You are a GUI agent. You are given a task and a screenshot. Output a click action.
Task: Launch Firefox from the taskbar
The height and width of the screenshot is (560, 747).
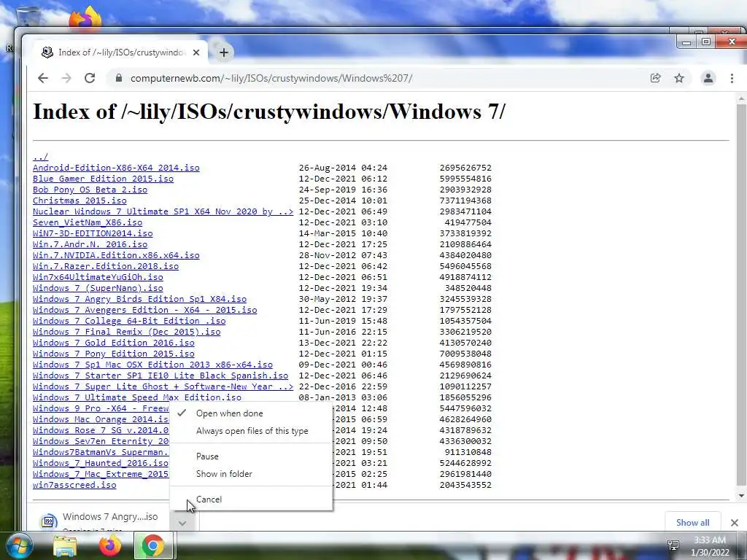tap(109, 545)
